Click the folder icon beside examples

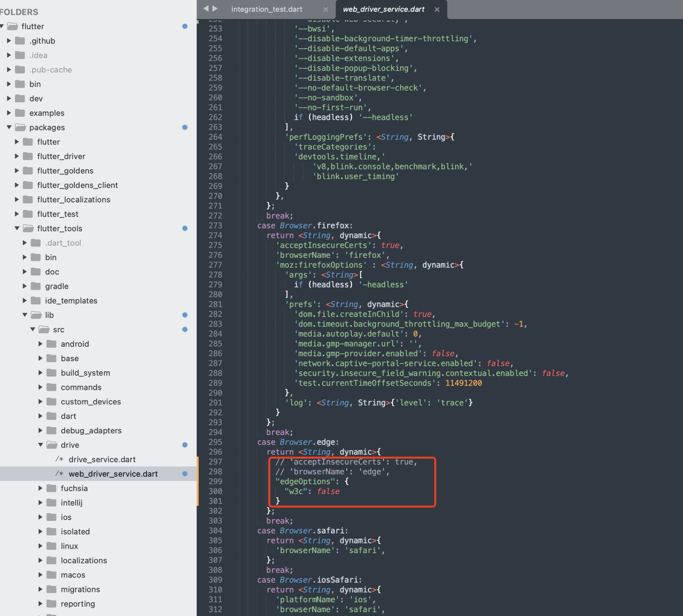click(x=19, y=113)
